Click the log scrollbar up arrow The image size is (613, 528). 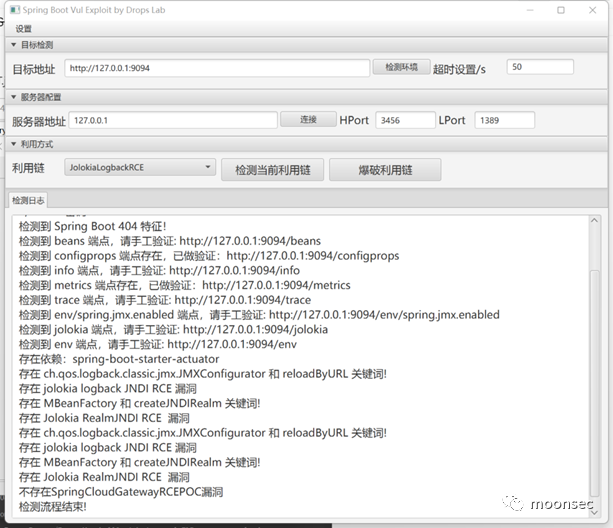point(594,220)
